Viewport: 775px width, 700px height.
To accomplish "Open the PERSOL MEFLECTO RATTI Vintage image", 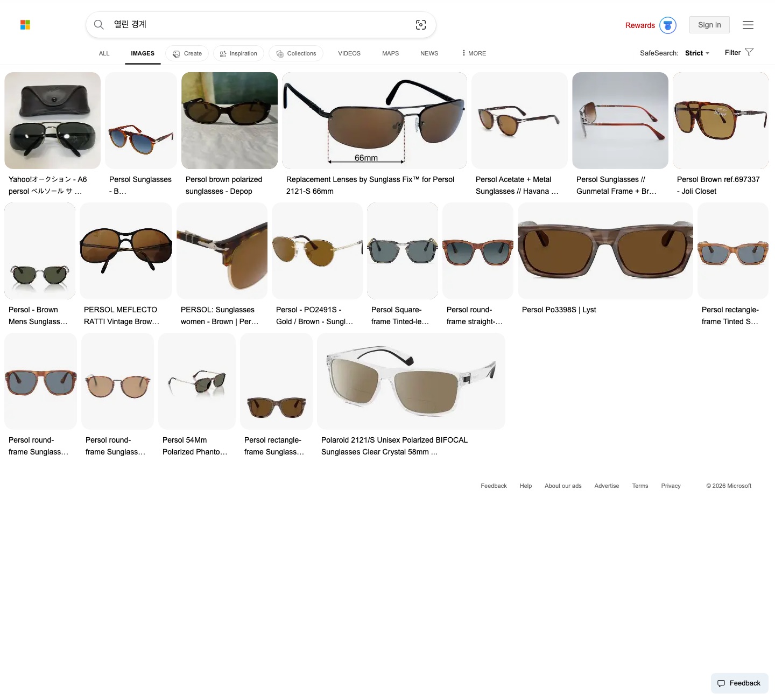I will [x=126, y=251].
